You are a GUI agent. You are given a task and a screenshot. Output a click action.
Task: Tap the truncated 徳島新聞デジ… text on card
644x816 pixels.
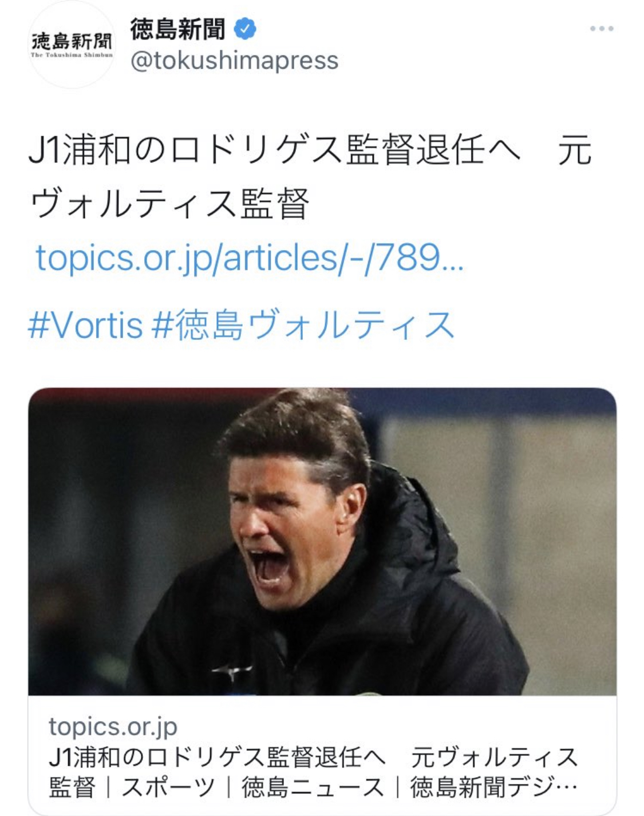tap(493, 787)
